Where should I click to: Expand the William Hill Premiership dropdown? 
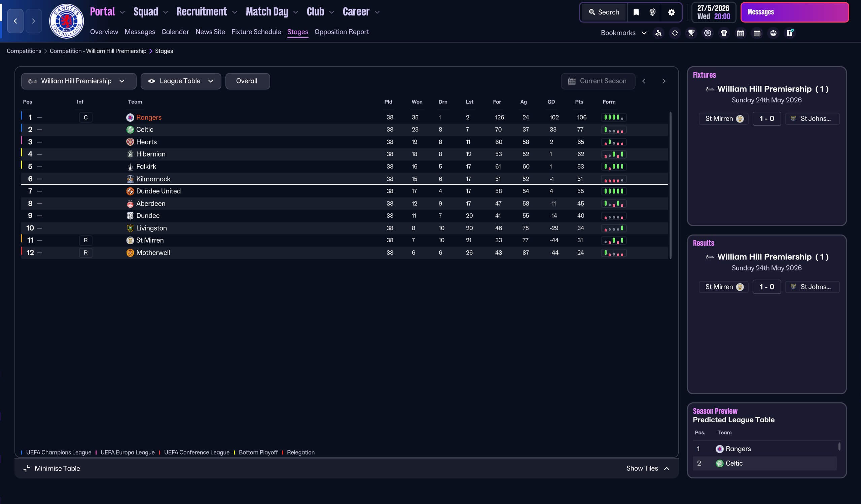click(x=79, y=81)
